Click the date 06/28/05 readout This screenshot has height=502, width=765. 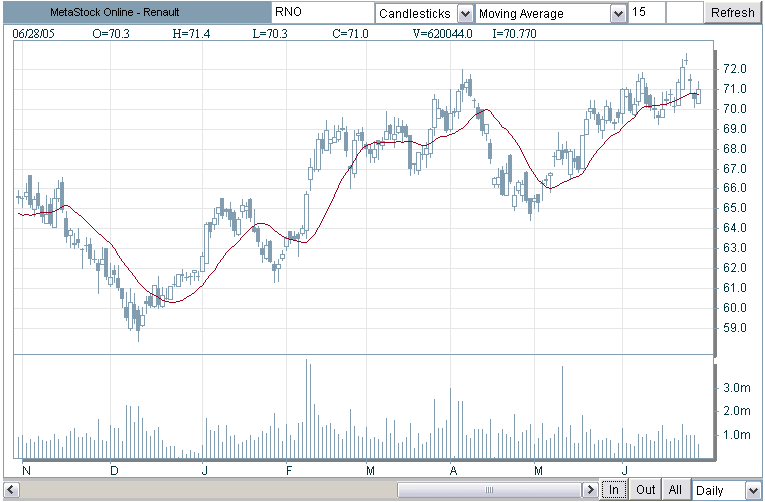point(33,34)
